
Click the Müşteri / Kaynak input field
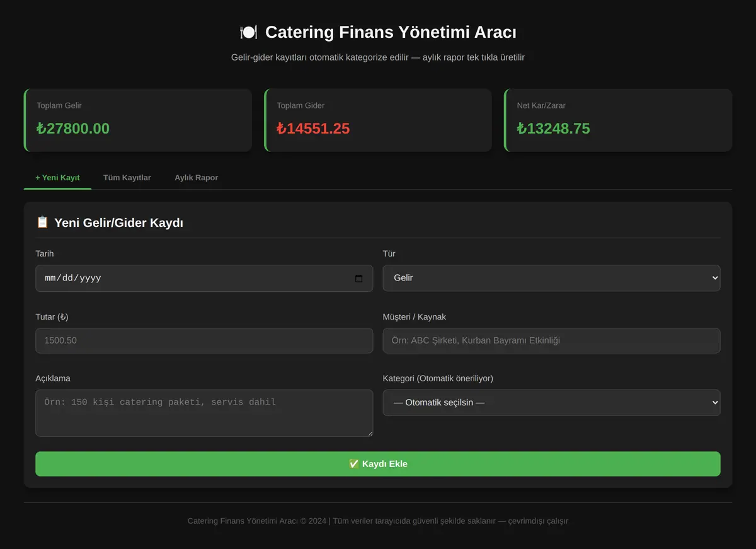(551, 340)
